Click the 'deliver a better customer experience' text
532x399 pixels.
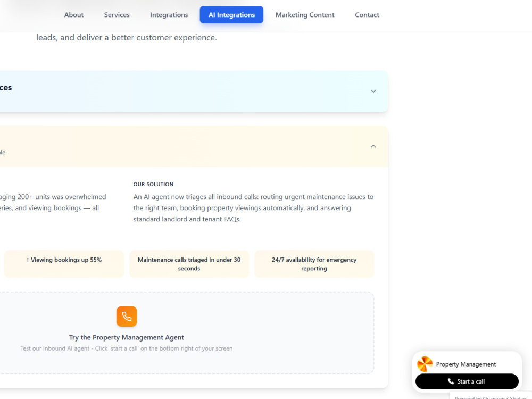point(147,37)
